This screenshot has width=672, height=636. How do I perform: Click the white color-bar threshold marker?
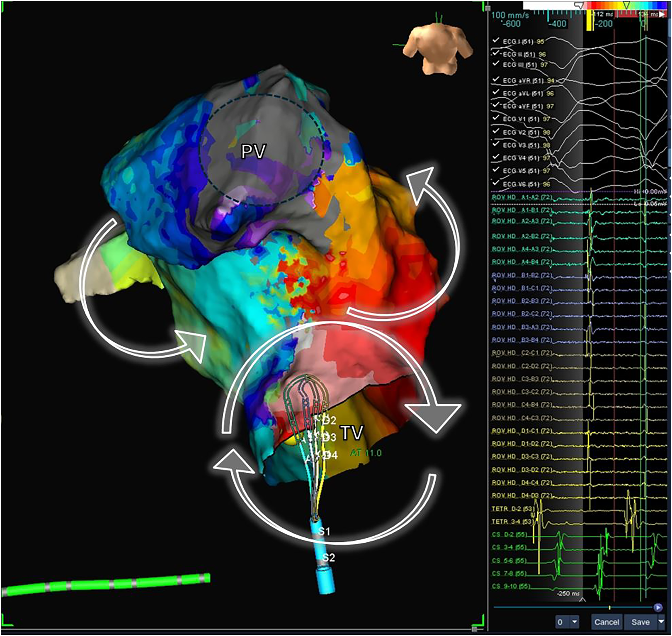click(x=579, y=5)
